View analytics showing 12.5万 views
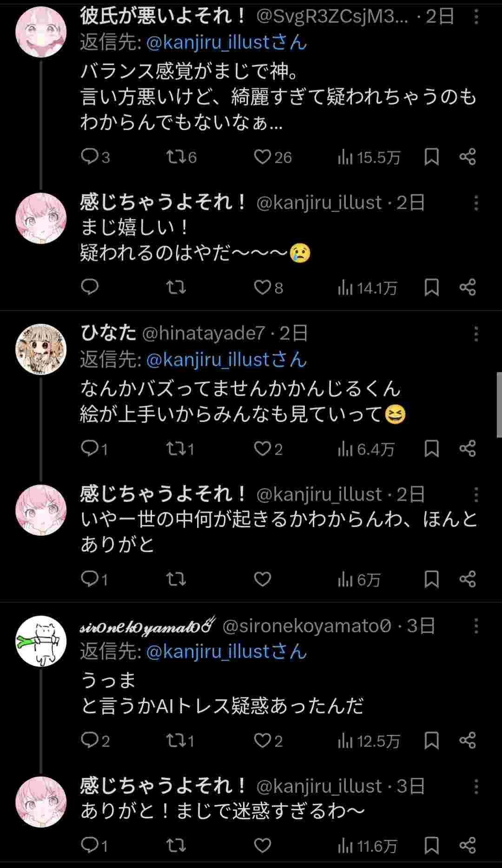Screen dimensions: 502x868 click(x=369, y=741)
